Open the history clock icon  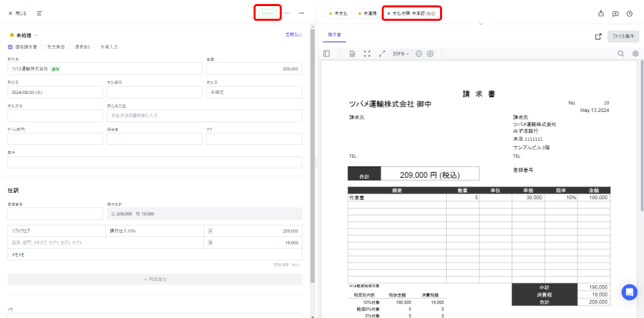[630, 13]
